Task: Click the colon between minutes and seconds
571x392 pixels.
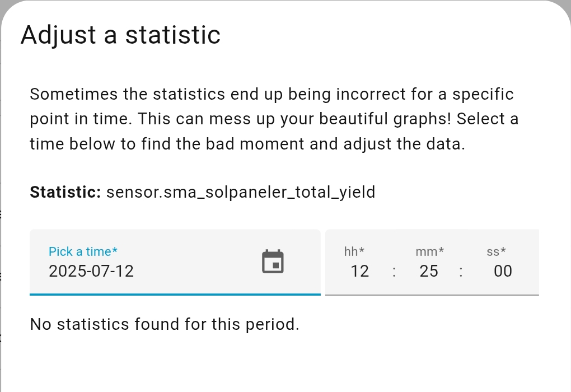Action: pos(461,272)
